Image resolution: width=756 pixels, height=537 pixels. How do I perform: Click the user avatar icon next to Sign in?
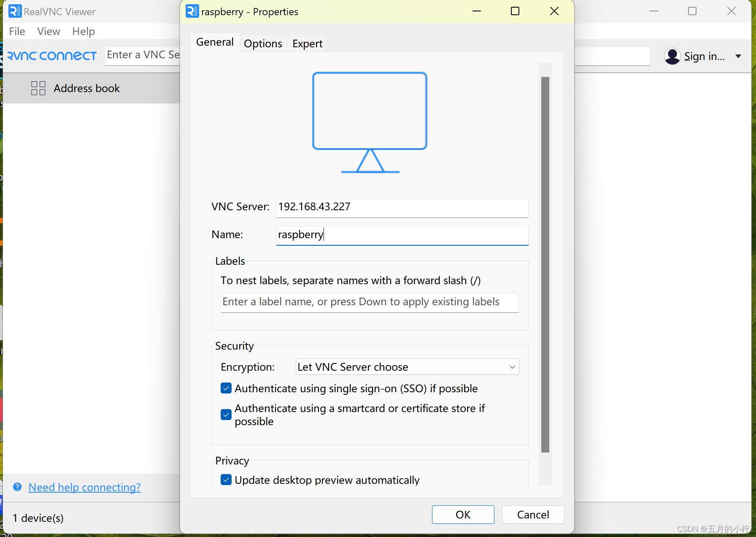point(672,56)
